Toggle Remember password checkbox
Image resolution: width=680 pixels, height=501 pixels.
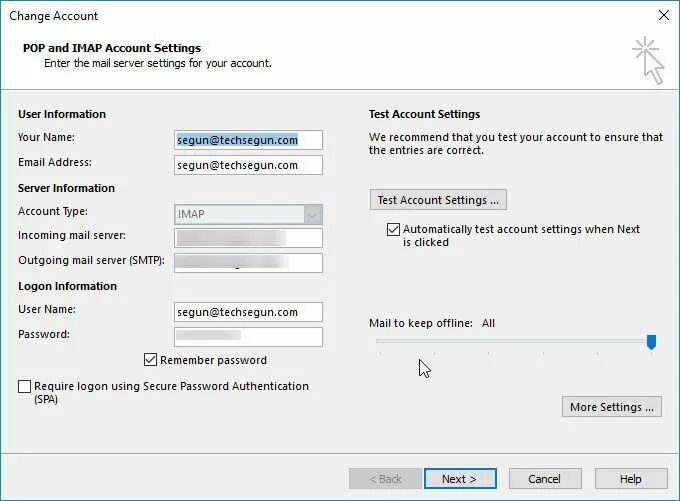150,360
